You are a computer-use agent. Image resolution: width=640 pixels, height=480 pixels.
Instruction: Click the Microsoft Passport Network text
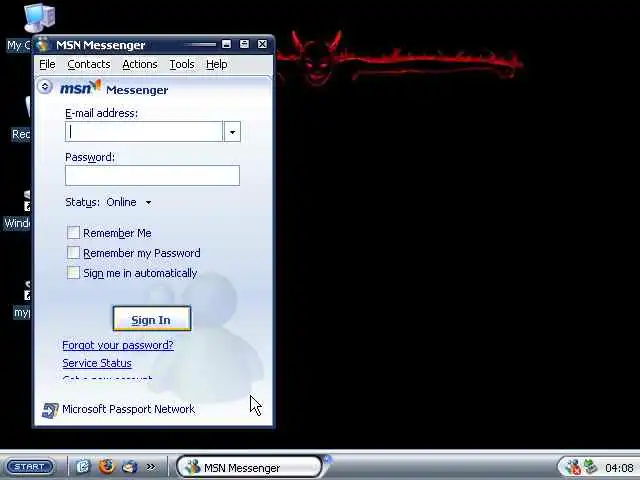point(128,409)
